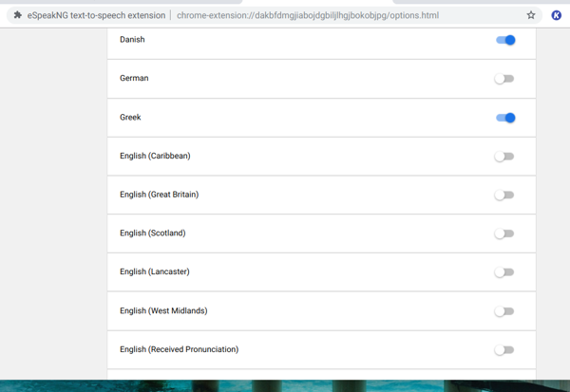The height and width of the screenshot is (392, 570).
Task: Select the German label text
Action: pyautogui.click(x=134, y=78)
